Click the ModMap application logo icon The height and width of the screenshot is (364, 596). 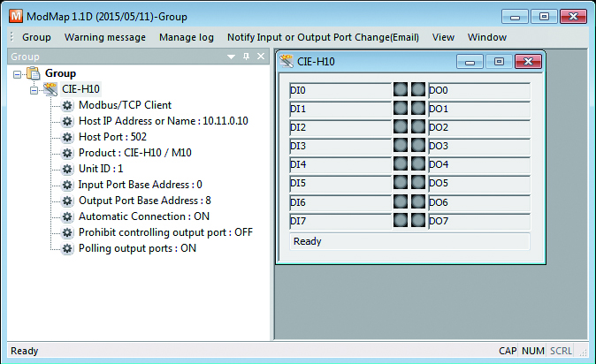[16, 16]
